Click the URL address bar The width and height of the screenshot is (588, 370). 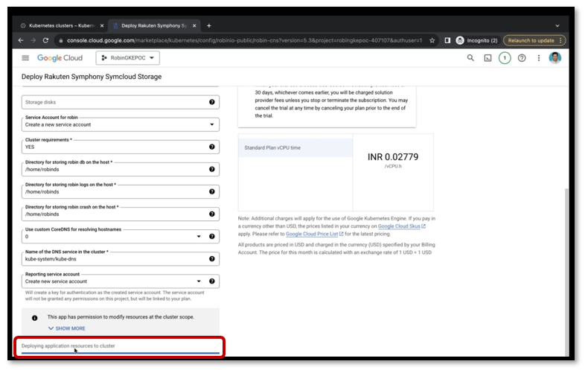point(243,40)
